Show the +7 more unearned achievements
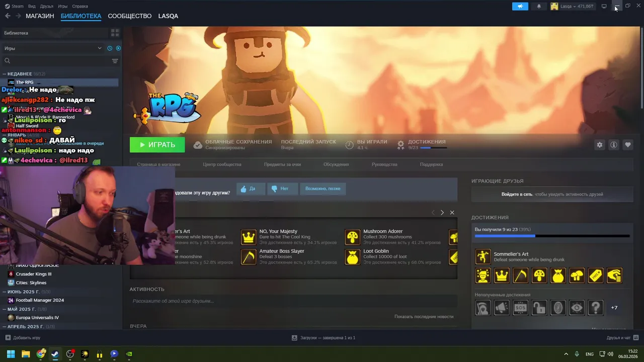This screenshot has height=362, width=644. (614, 308)
